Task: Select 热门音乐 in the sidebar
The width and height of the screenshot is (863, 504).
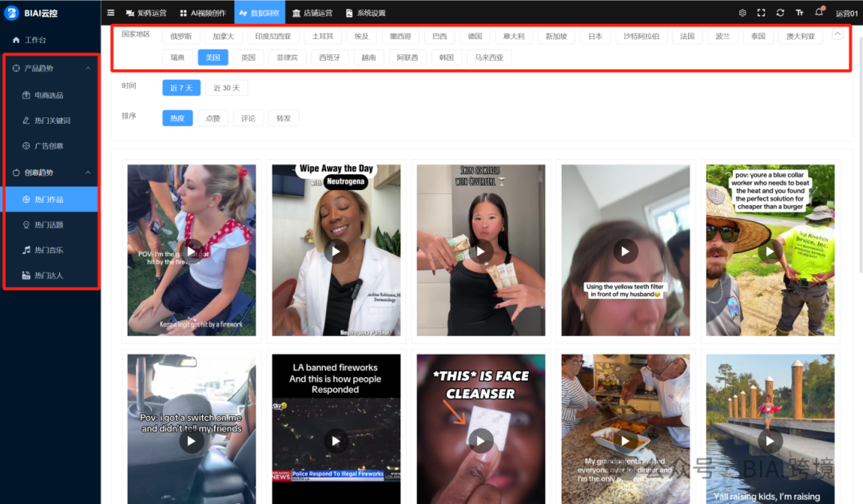Action: (x=50, y=250)
